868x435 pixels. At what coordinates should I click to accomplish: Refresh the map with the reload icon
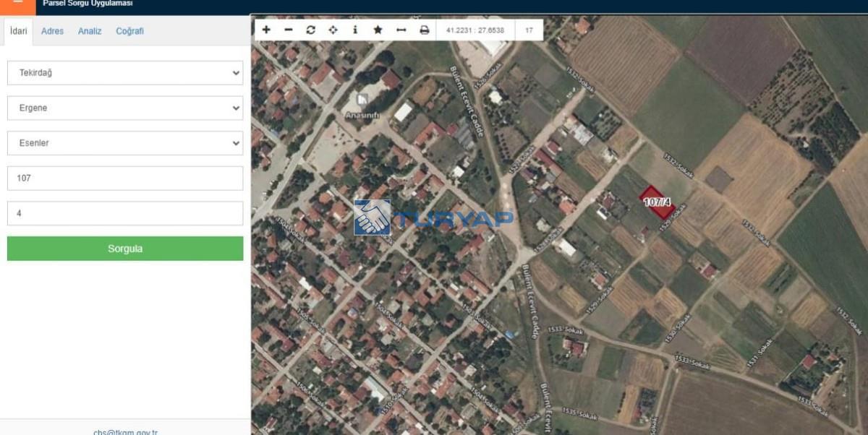(311, 30)
